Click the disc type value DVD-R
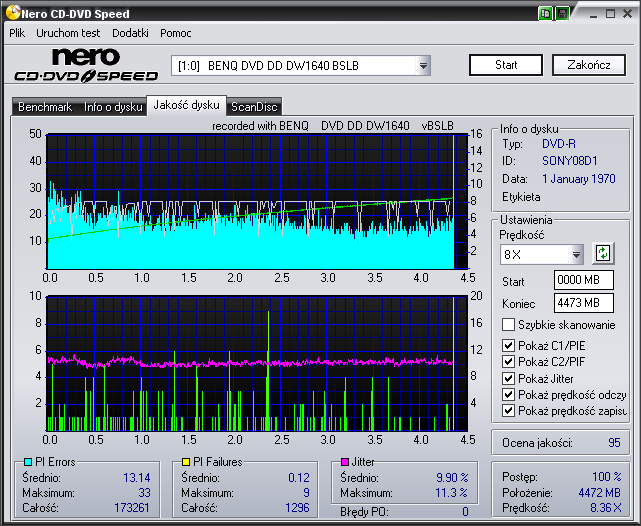The width and height of the screenshot is (641, 526). tap(558, 144)
